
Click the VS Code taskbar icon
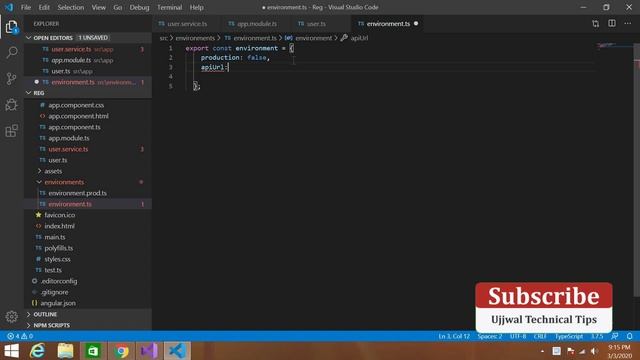point(177,351)
